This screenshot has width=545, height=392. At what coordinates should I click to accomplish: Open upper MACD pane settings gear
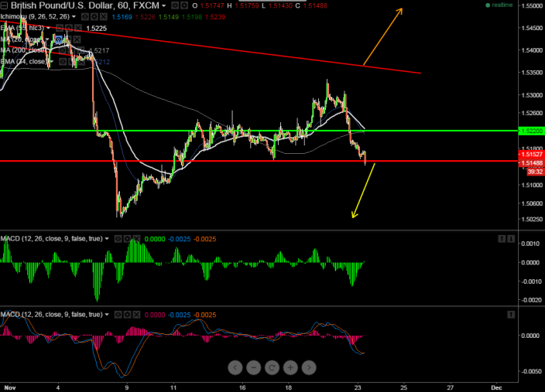(127, 239)
